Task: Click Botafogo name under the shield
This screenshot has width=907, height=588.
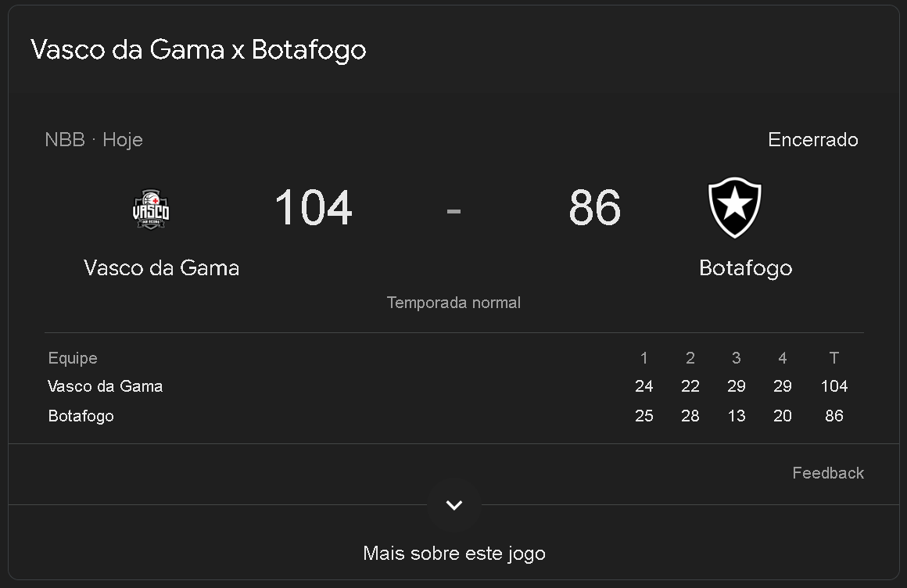Action: pos(745,268)
